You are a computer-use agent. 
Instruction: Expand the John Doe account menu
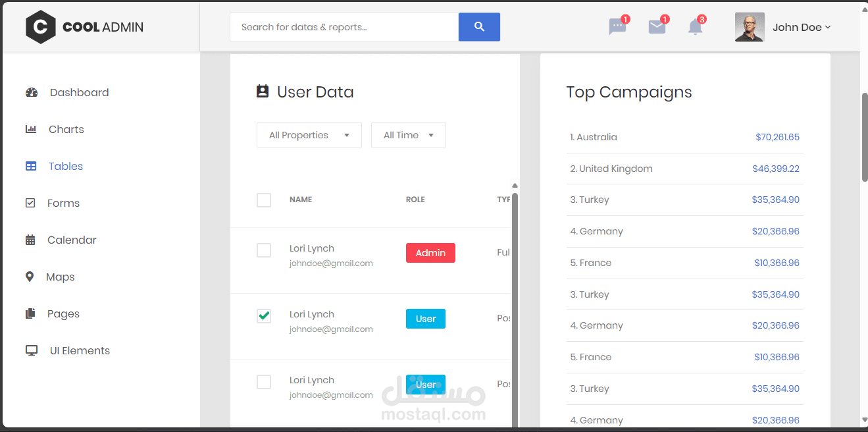783,27
